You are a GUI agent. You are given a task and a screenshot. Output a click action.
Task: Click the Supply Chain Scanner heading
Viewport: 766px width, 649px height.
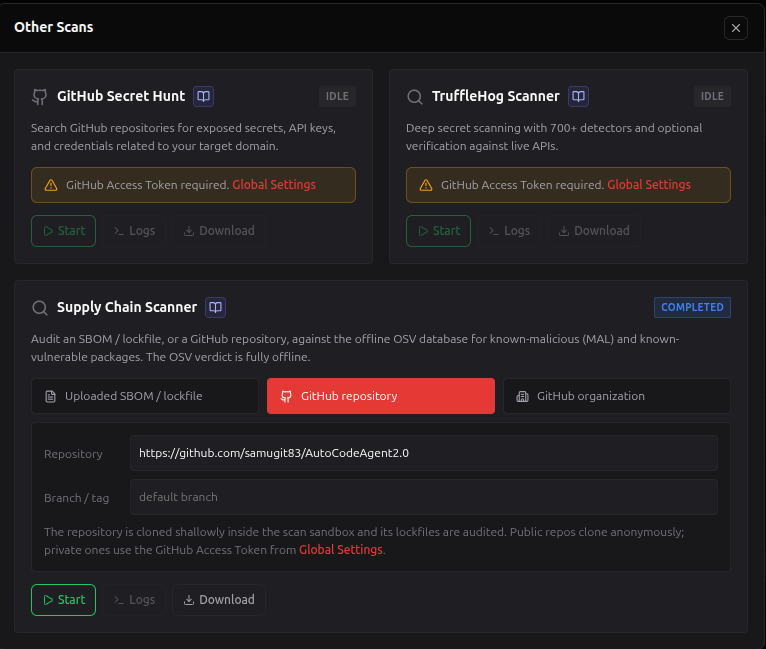tap(127, 307)
